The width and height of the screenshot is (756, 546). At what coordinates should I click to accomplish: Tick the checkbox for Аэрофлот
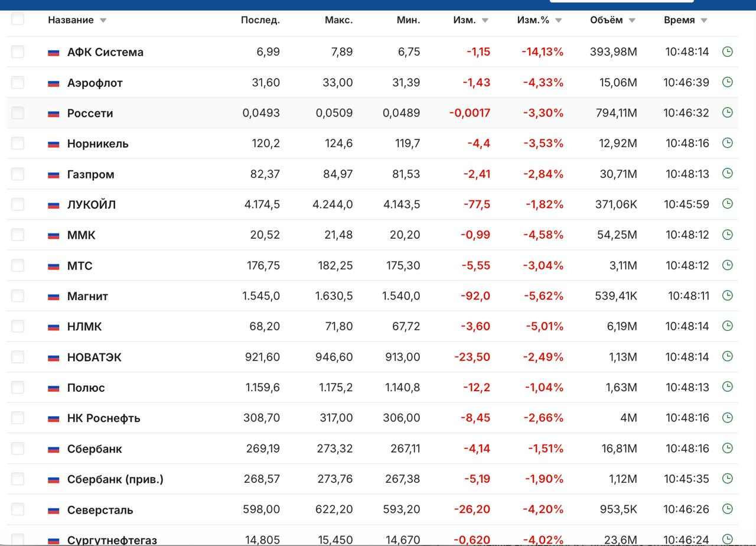point(18,82)
